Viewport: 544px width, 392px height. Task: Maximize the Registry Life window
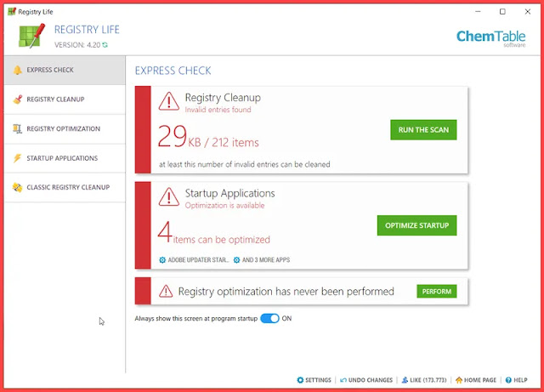(502, 11)
